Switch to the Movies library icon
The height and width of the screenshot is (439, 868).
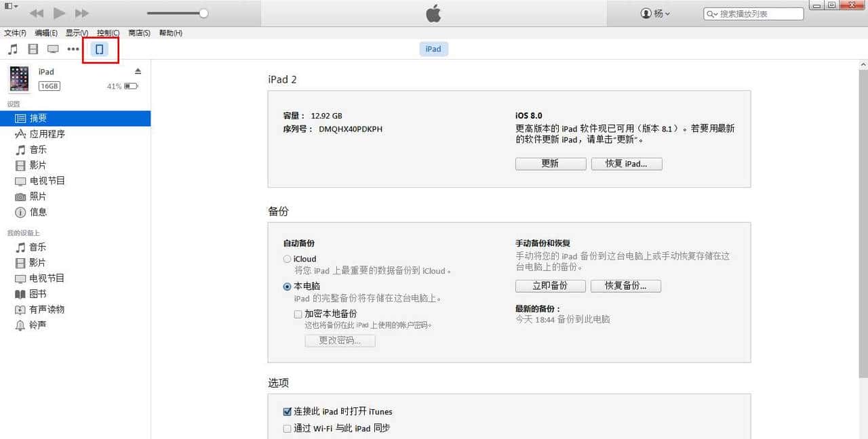(33, 49)
